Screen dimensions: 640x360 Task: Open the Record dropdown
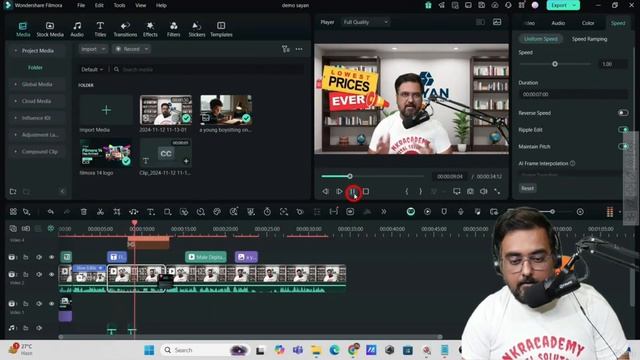(x=131, y=49)
